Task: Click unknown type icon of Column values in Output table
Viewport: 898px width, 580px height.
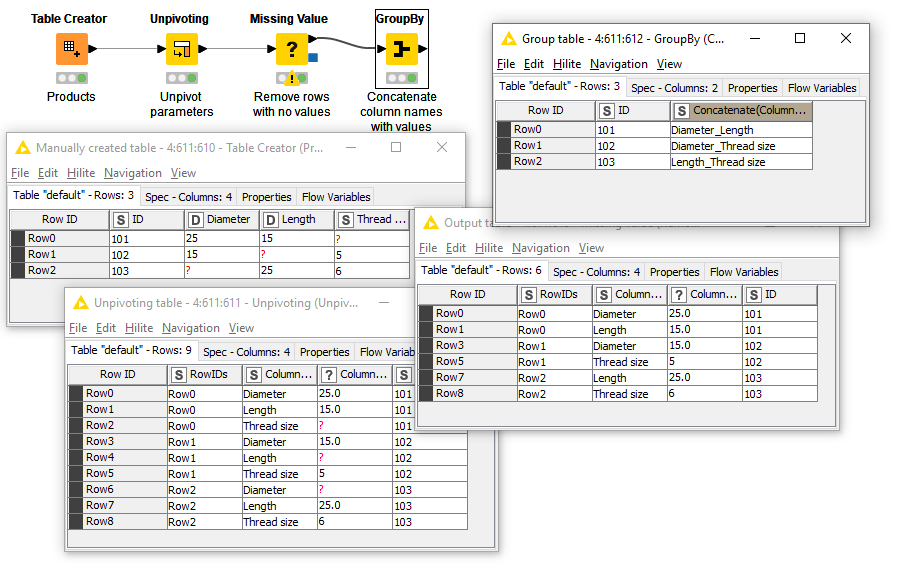Action: 679,295
